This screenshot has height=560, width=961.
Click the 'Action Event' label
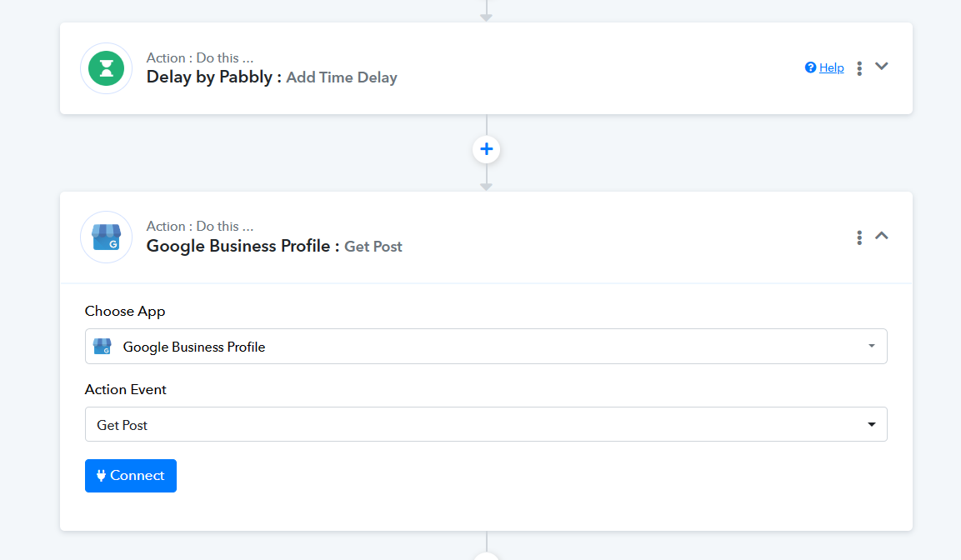126,390
